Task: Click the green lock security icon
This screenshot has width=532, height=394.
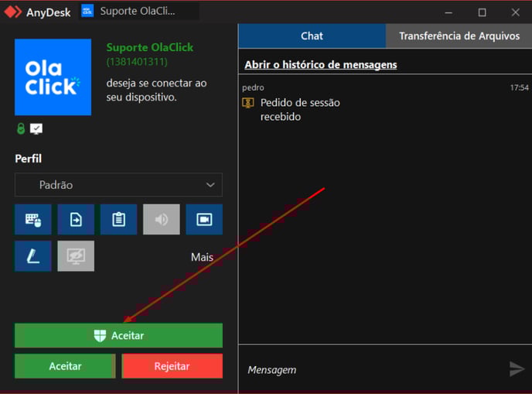Action: pos(21,128)
